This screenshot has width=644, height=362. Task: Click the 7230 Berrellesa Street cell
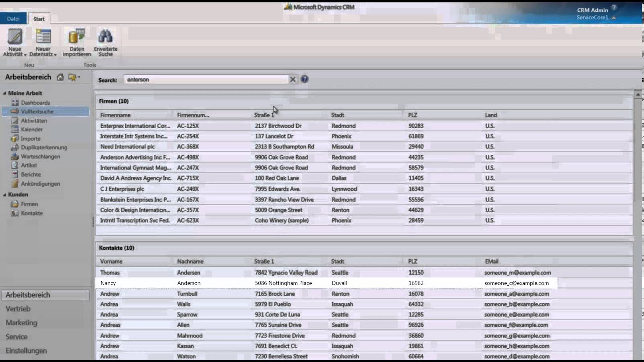tap(281, 357)
